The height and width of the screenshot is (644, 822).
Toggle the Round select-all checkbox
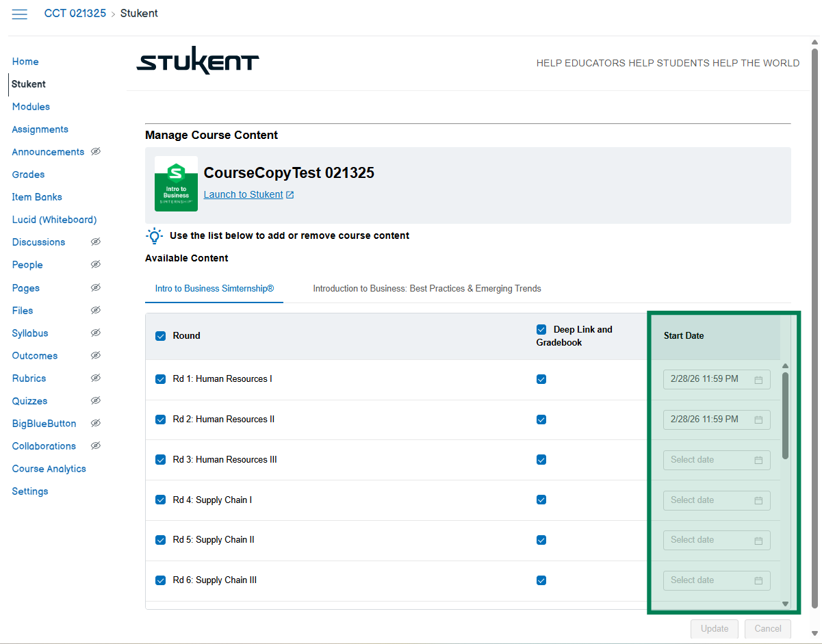click(161, 336)
